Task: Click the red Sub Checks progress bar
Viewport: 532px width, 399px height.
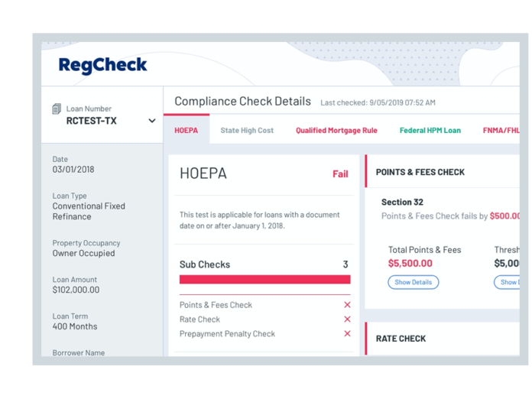Action: coord(265,279)
